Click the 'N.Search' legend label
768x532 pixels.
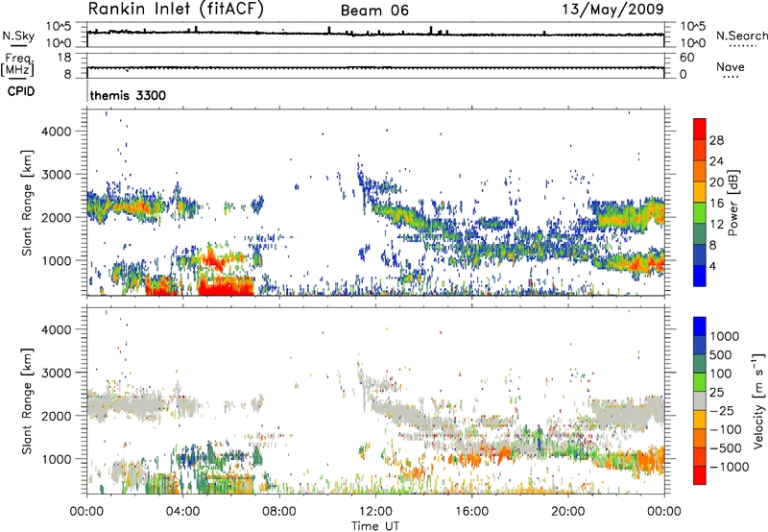click(742, 36)
